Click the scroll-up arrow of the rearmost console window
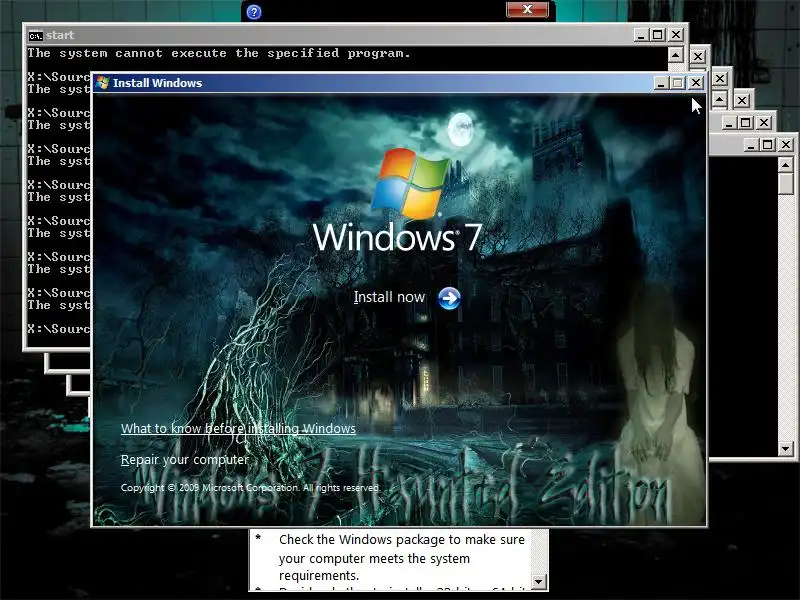The height and width of the screenshot is (600, 800). [x=786, y=165]
